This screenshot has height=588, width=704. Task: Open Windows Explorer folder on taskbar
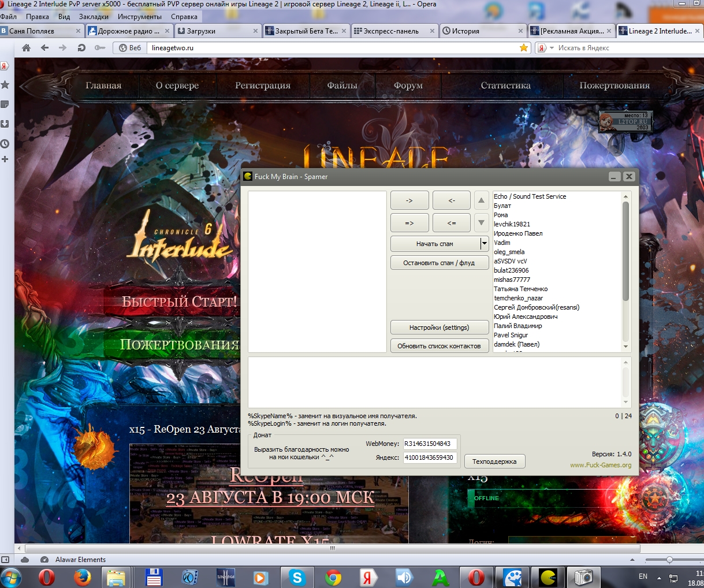[117, 578]
